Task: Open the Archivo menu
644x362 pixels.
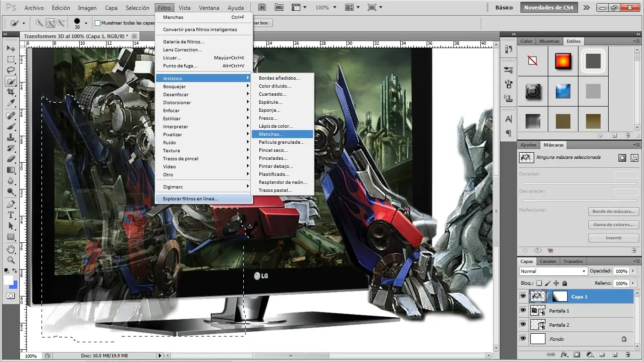Action: coord(34,8)
